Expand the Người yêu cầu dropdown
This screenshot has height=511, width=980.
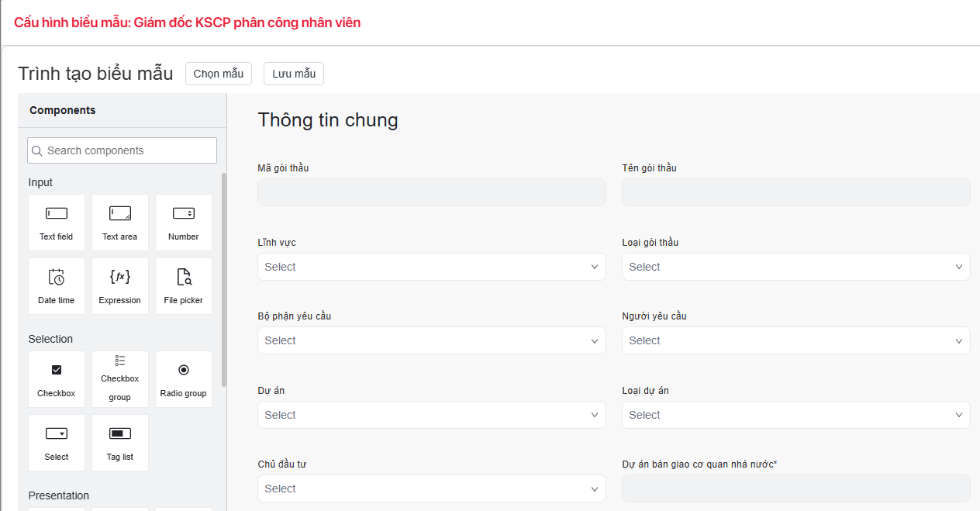point(795,340)
